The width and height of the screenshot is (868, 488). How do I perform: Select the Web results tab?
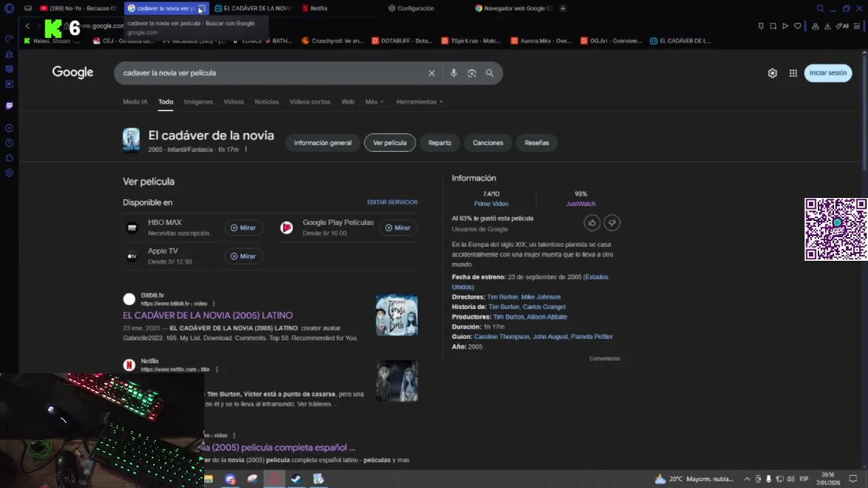pyautogui.click(x=348, y=102)
